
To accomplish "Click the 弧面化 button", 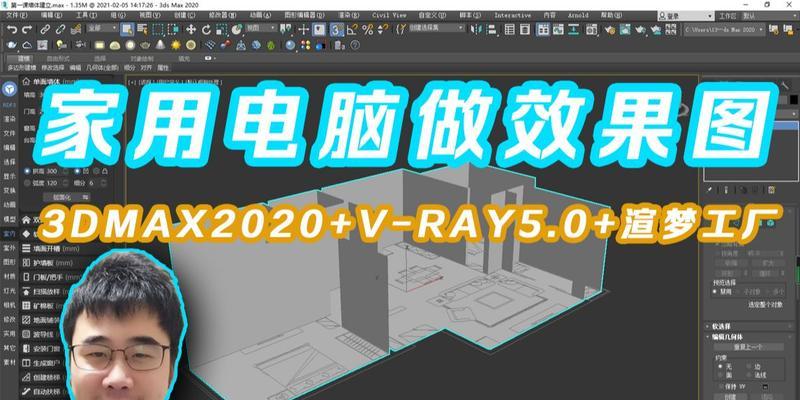I will click(x=67, y=197).
